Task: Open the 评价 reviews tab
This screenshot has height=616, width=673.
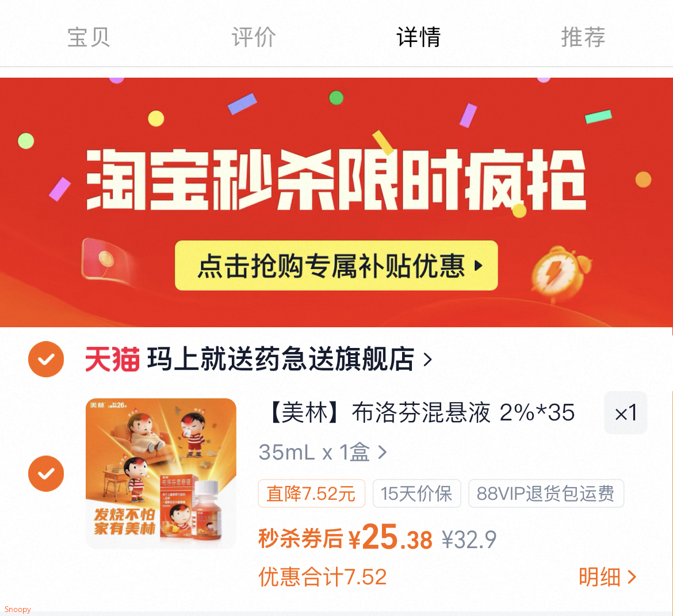Action: 254,37
